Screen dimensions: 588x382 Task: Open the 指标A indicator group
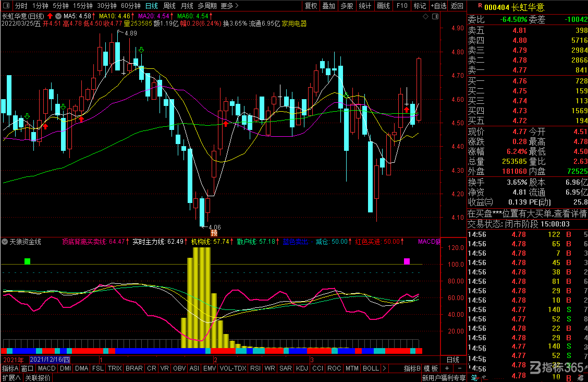(10, 368)
